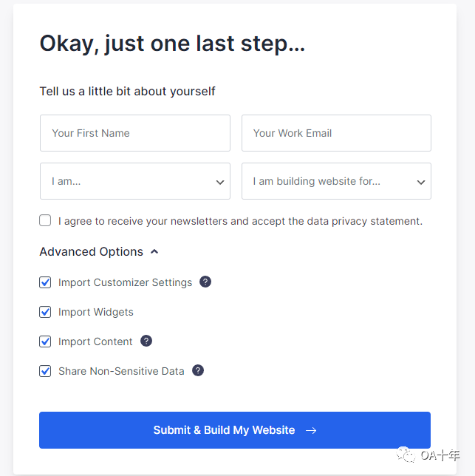Open 'I am building website for...' dropdown

pos(336,181)
